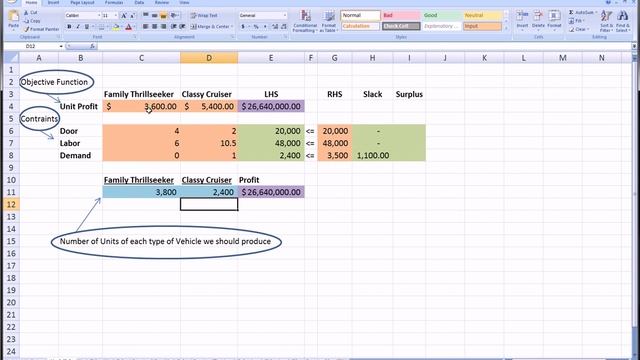640x360 pixels.
Task: Click Decrease Indent icon
Action: [173, 27]
